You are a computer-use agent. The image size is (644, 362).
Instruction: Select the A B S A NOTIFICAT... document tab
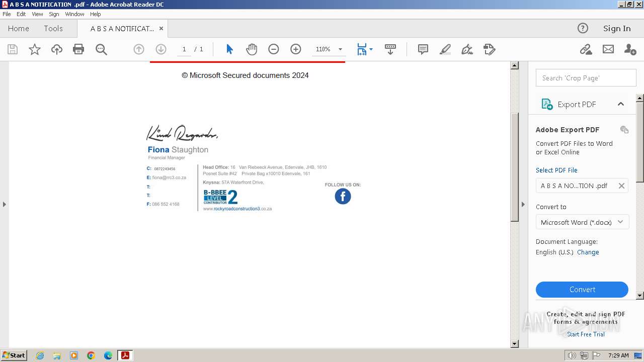coord(122,29)
